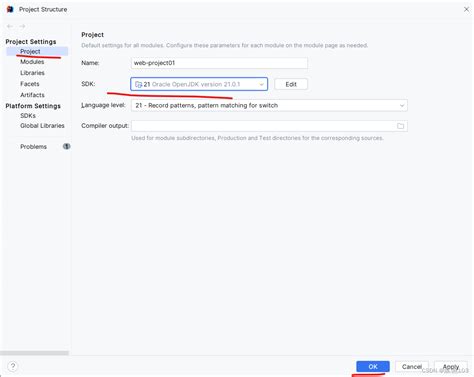Screen dimensions: 474x377
Task: Open the SDK combo box showing 21
Action: pos(199,84)
